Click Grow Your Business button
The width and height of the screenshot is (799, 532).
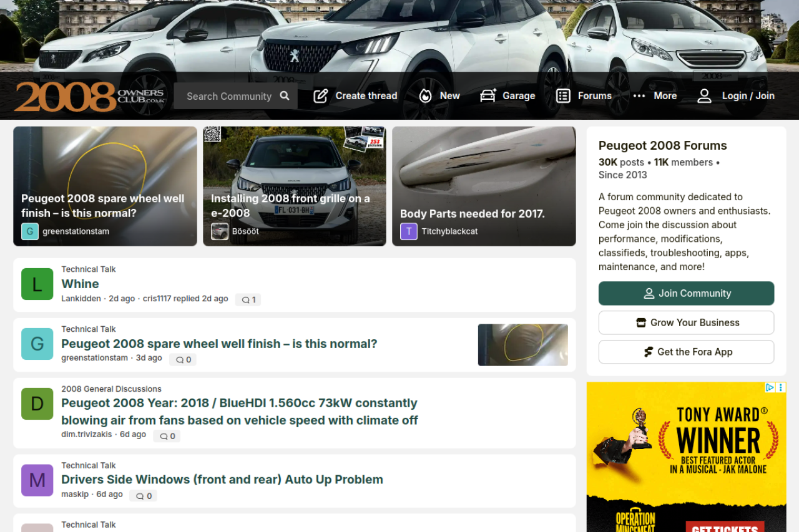coord(686,322)
